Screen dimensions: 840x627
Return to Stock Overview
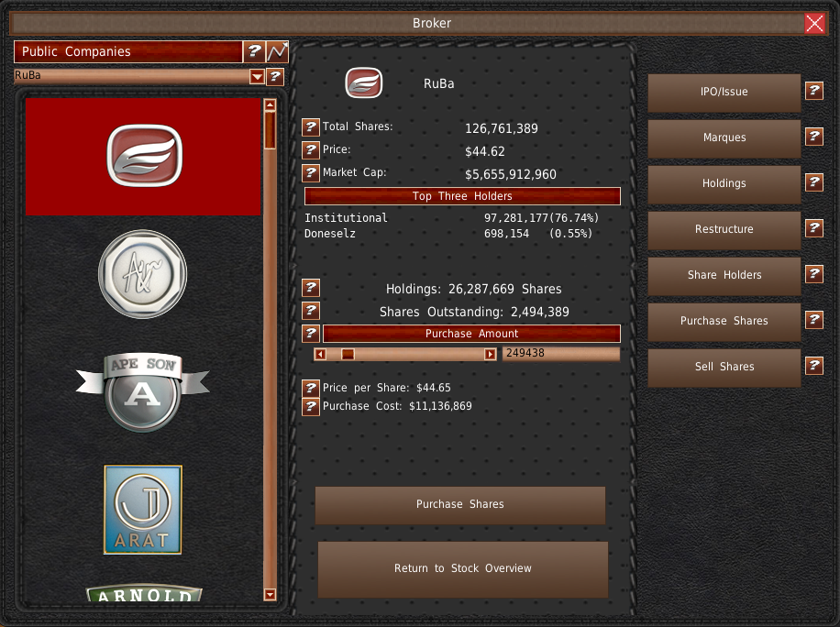[x=462, y=568]
